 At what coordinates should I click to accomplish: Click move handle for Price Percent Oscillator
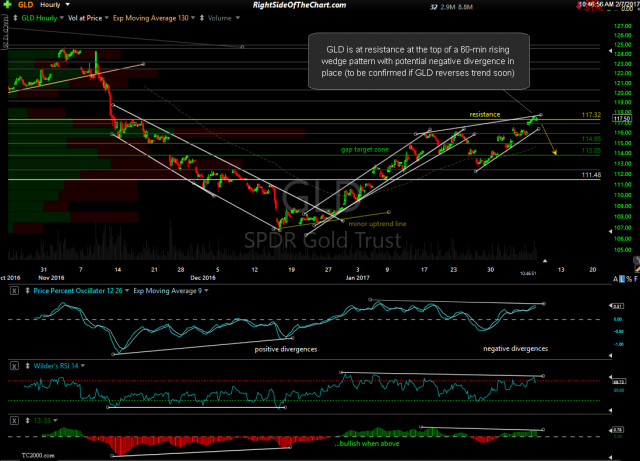point(27,291)
